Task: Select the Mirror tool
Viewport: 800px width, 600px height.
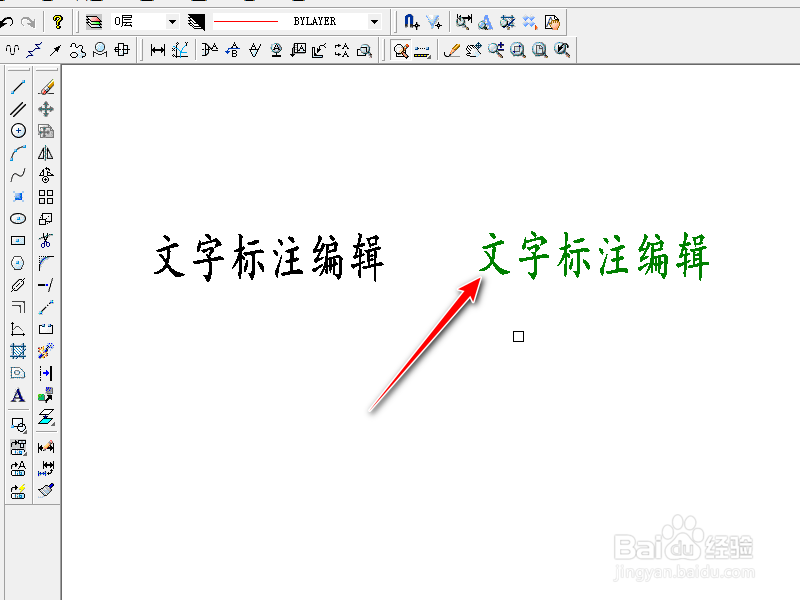Action: [46, 153]
